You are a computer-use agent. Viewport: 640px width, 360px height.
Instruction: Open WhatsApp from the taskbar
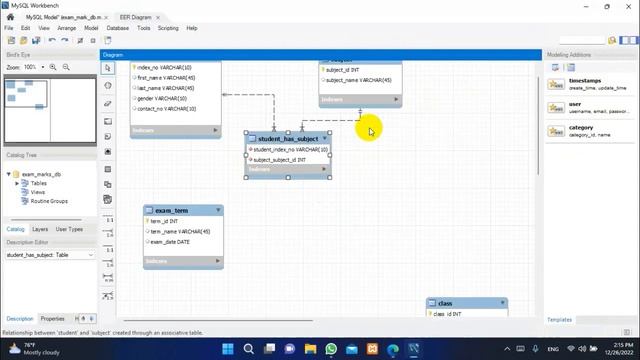tap(331, 349)
